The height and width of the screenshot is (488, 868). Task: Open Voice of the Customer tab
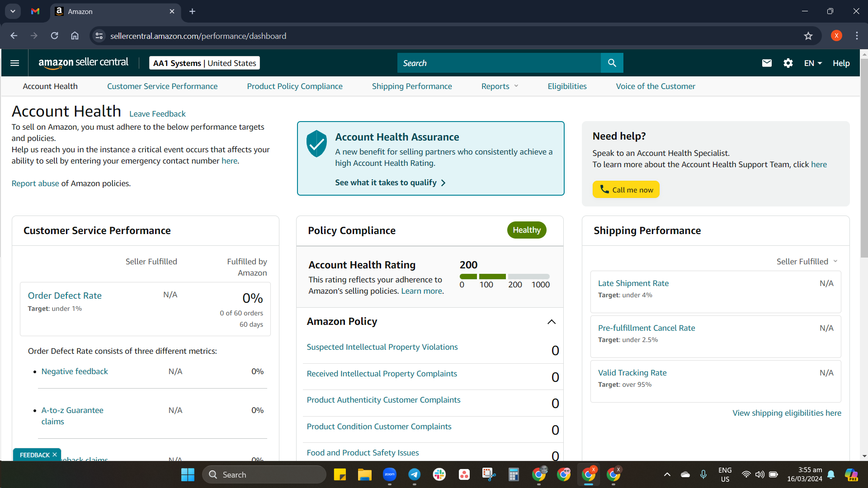click(x=655, y=86)
